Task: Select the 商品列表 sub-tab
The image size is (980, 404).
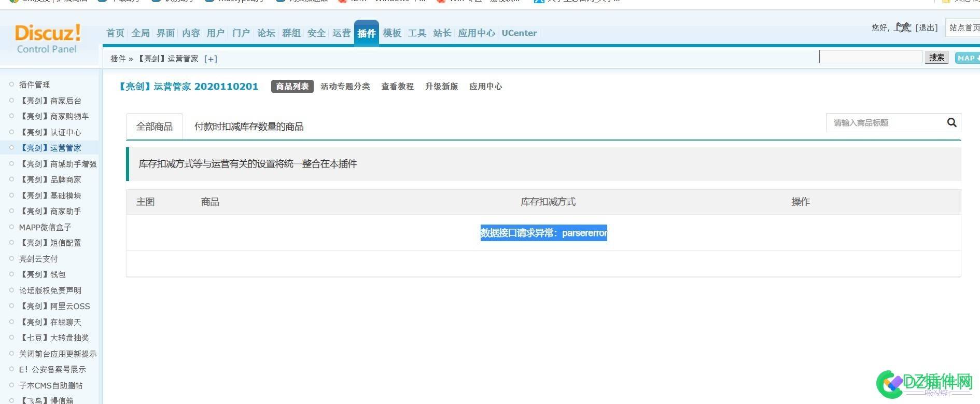Action: coord(292,86)
